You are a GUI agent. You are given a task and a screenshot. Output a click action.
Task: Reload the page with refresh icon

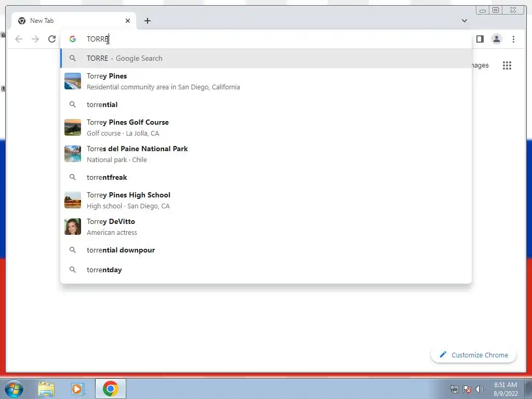pyautogui.click(x=52, y=39)
